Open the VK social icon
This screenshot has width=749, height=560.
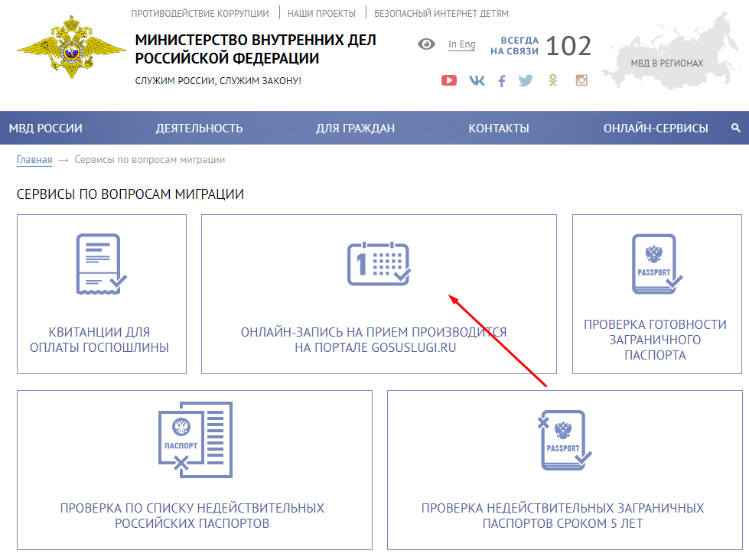point(477,80)
